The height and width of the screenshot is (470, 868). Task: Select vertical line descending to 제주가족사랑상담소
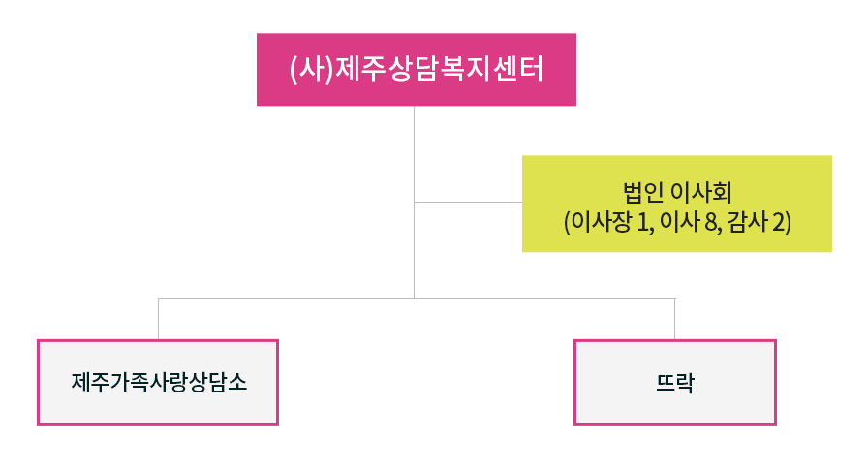[158, 320]
